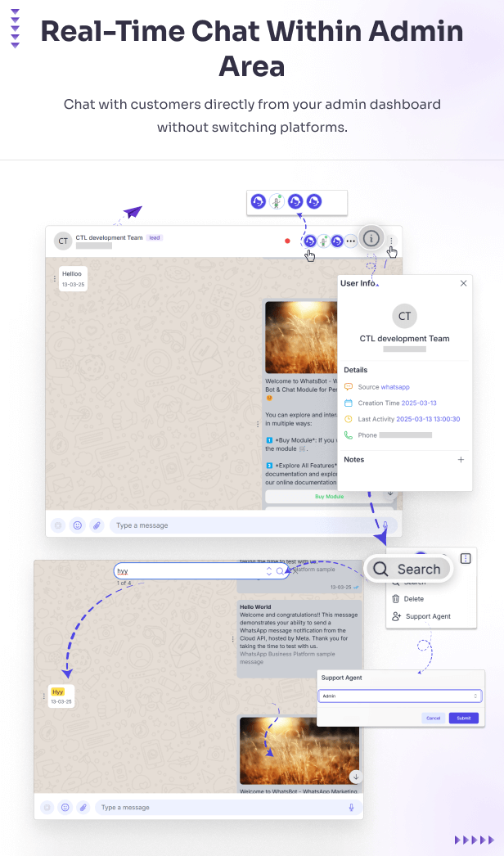
Task: Step through search results with up/down arrows
Action: 269,571
